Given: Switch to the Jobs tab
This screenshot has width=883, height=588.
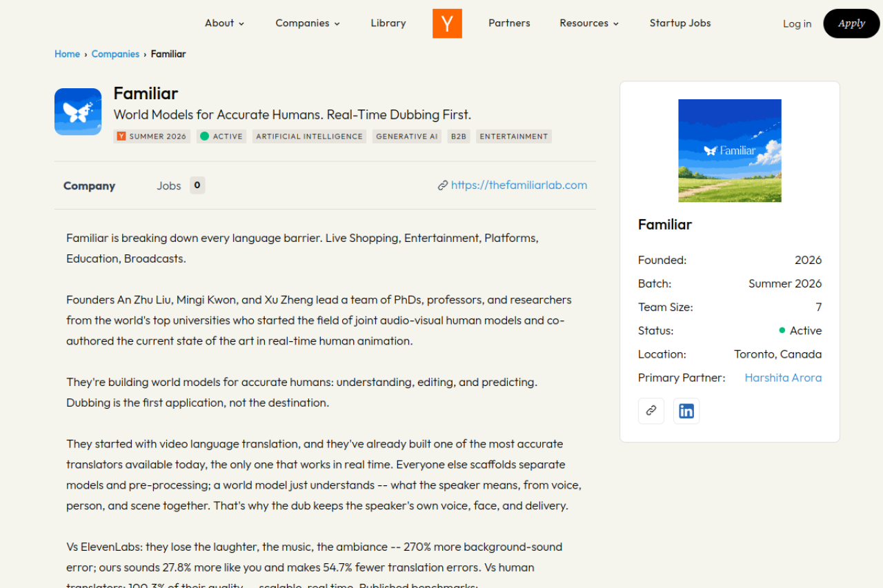Looking at the screenshot, I should pyautogui.click(x=168, y=185).
